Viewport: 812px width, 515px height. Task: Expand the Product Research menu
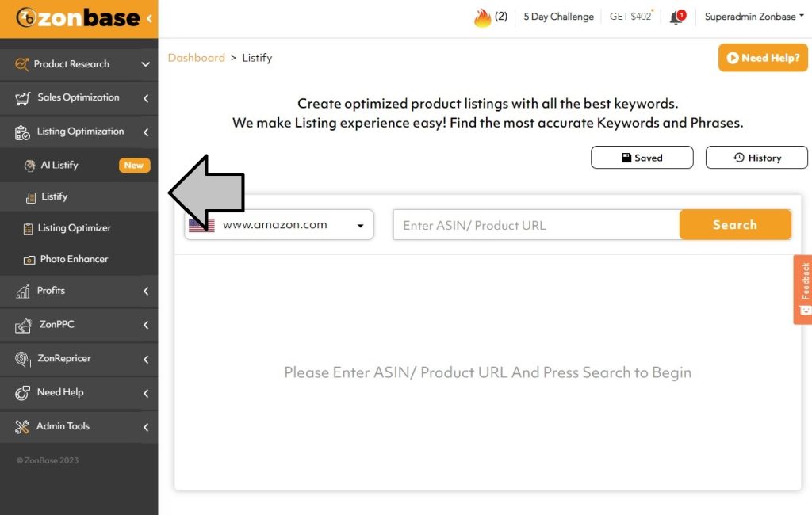point(146,64)
